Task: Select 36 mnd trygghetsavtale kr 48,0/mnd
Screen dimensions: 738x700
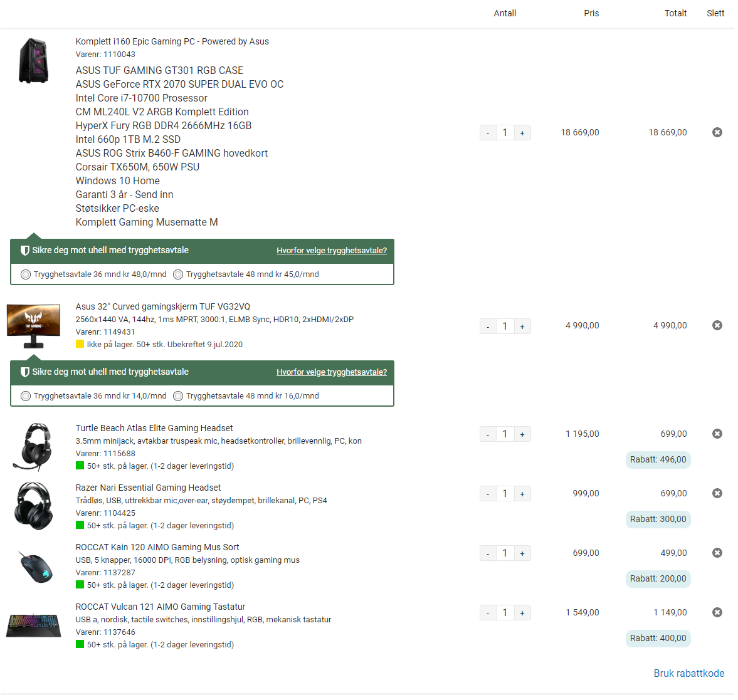Action: click(x=26, y=274)
